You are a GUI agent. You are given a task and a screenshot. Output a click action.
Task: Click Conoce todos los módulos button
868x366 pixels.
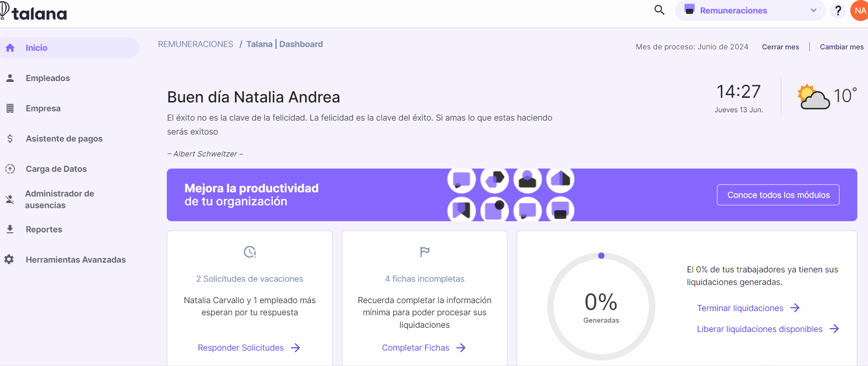tap(778, 195)
